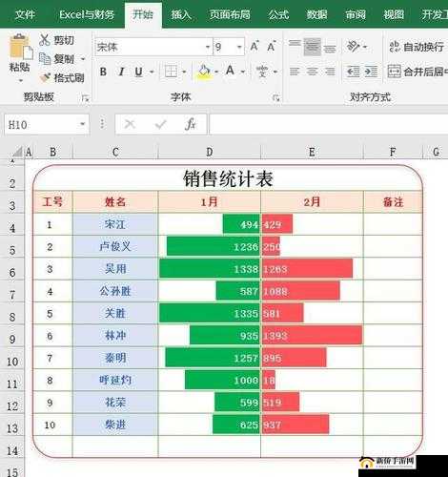Image resolution: width=448 pixels, height=477 pixels.
Task: Switch to the 公式 (Formulas) tab
Action: click(x=278, y=14)
